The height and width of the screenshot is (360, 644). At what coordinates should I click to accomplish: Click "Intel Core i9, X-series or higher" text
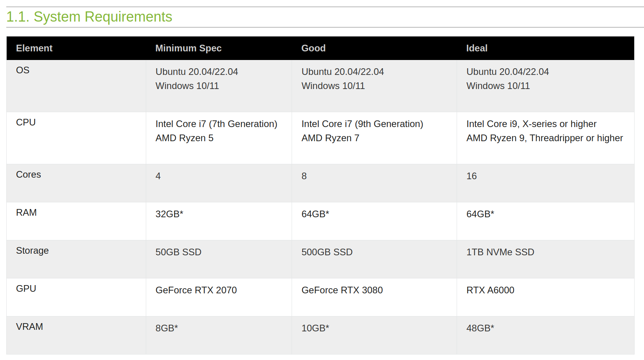531,124
